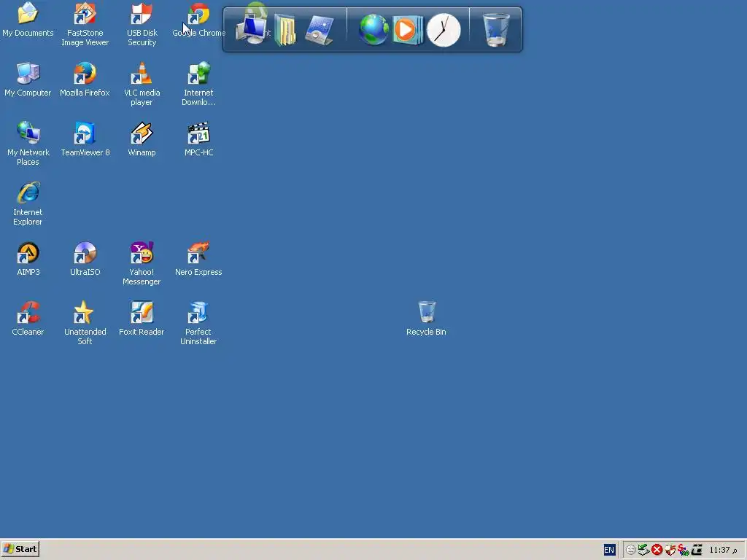Select the My Computer desktop icon
Screen dimensions: 747x560
[28, 79]
